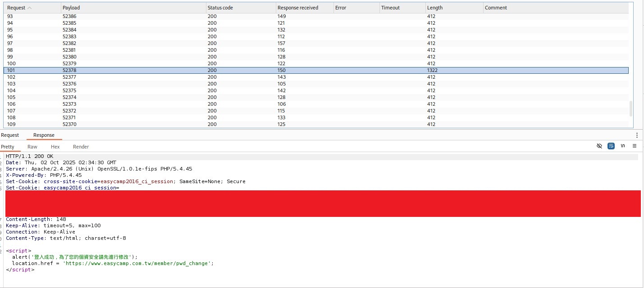Screen dimensions: 644x288
Task: Switch to the Render view tab
Action: click(81, 147)
